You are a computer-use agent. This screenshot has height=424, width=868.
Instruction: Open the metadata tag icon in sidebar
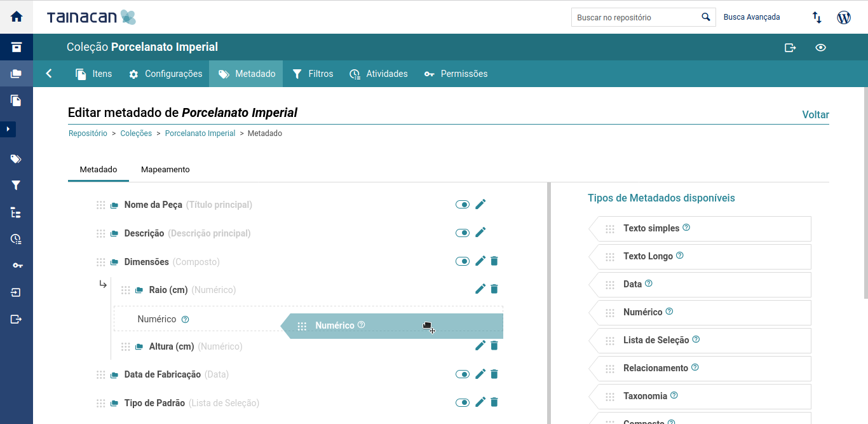(17, 159)
